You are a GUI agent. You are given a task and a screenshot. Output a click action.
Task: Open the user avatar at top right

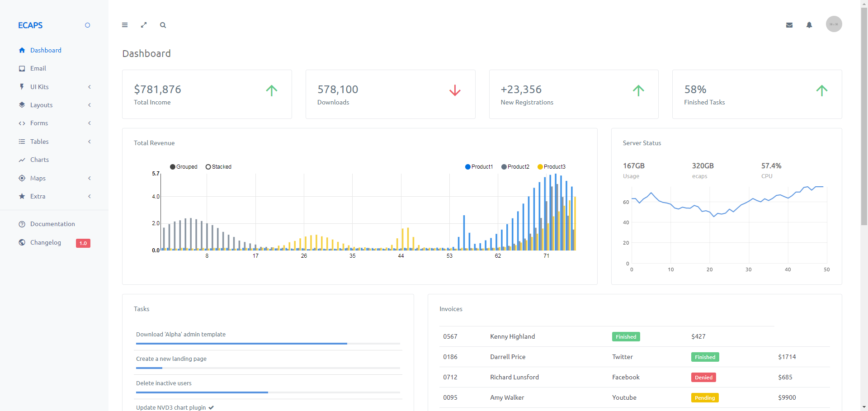[x=834, y=24]
